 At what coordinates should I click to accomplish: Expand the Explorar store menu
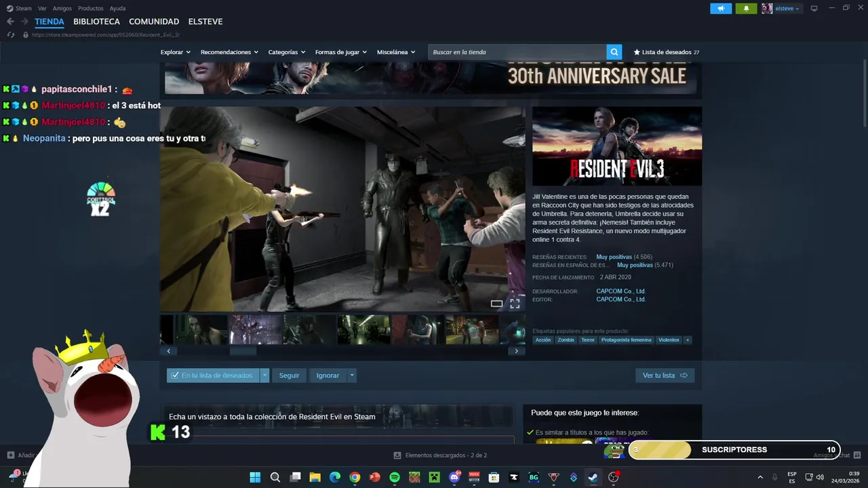(176, 52)
